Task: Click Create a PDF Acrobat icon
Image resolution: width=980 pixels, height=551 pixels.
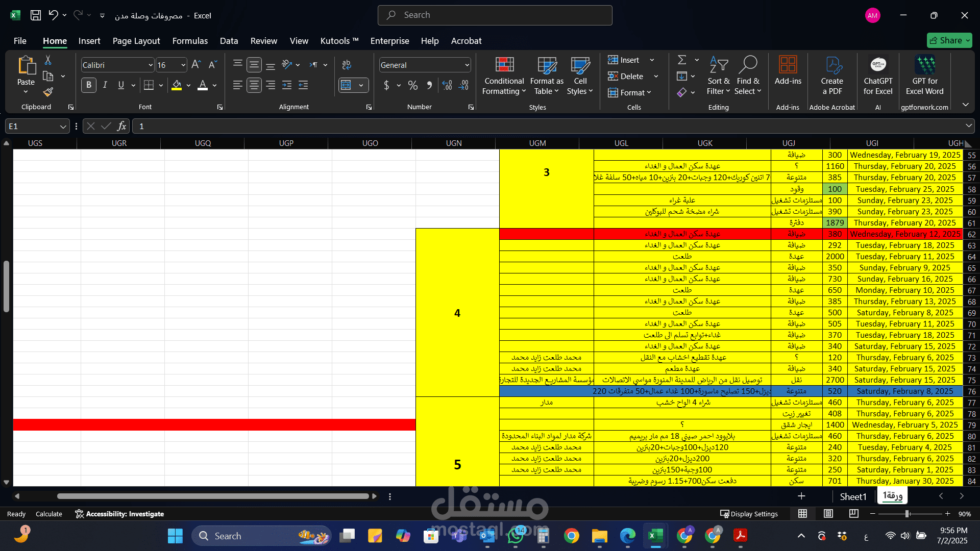Action: click(x=832, y=76)
